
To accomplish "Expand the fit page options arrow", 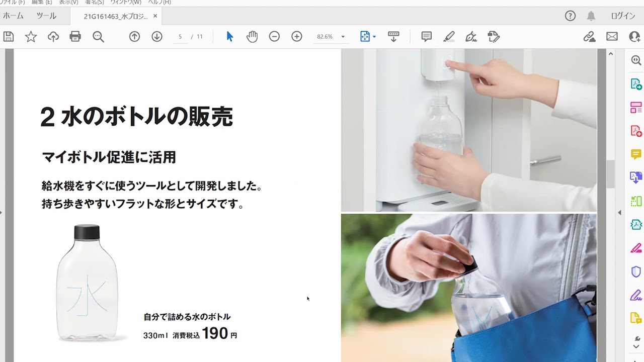I will pyautogui.click(x=374, y=37).
